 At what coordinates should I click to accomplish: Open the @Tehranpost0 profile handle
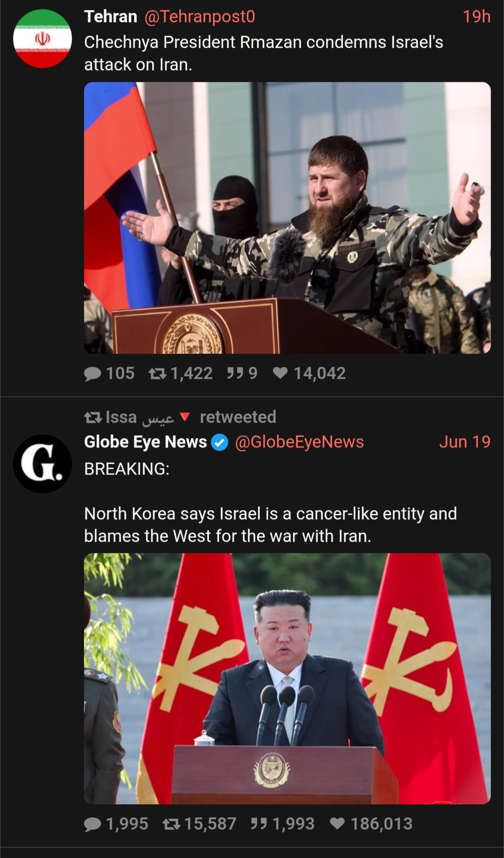[200, 17]
